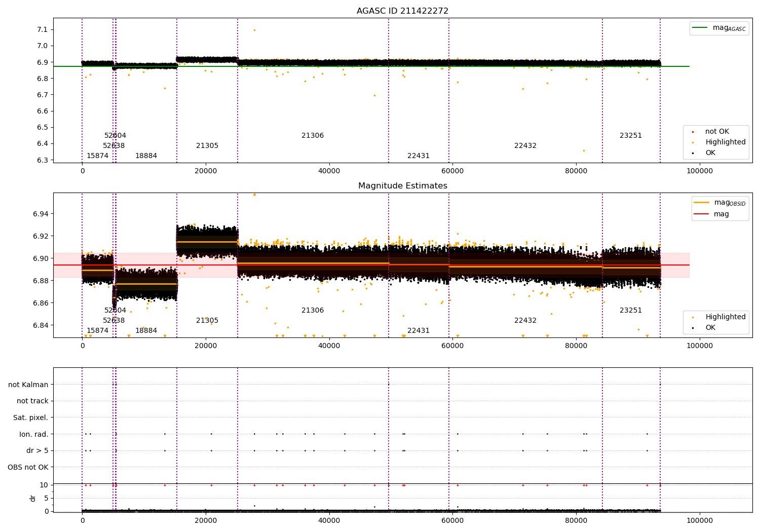Click the 'Magnitude Estimates' plot title
Image resolution: width=760 pixels, height=532 pixels.
[402, 186]
